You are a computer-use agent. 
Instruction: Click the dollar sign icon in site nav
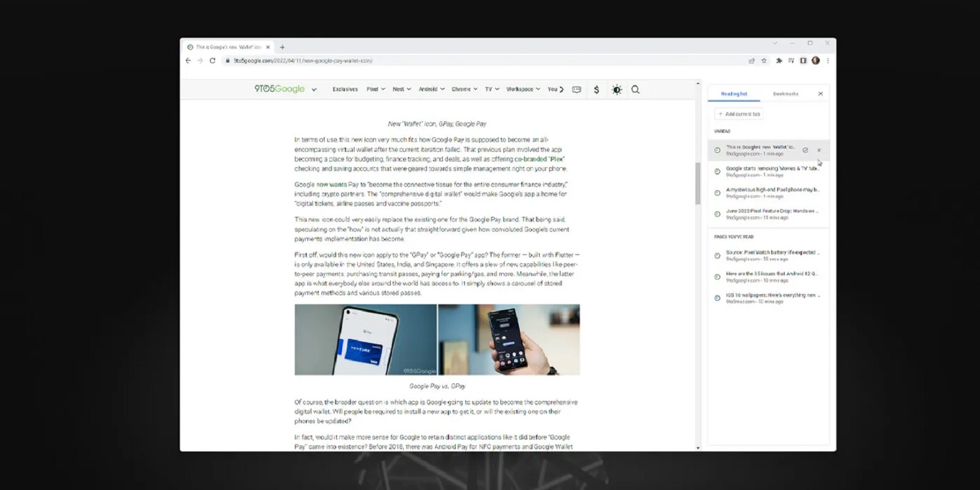tap(597, 89)
